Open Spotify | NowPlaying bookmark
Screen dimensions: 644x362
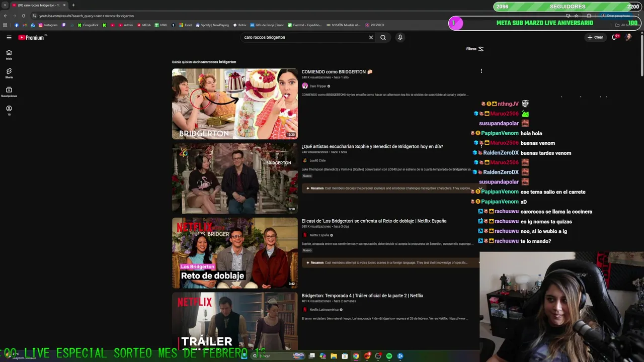pyautogui.click(x=212, y=25)
